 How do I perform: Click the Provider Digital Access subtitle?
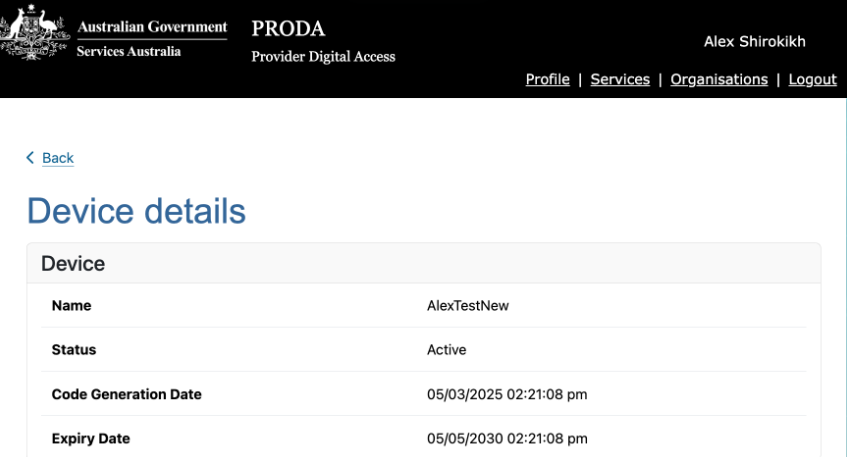point(323,57)
